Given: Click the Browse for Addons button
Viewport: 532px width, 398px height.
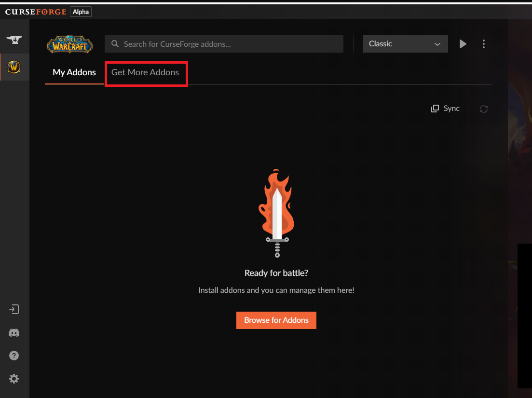Looking at the screenshot, I should 276,320.
